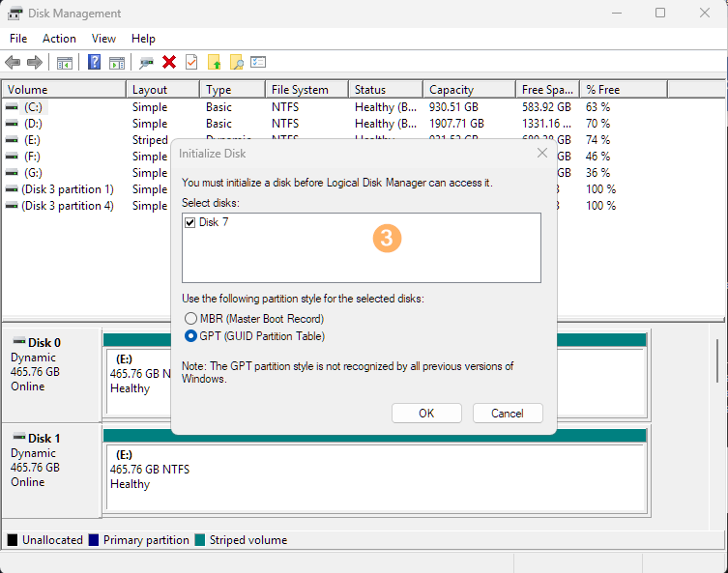728x573 pixels.
Task: Click the drive icon of volume (E:)
Action: (x=12, y=140)
